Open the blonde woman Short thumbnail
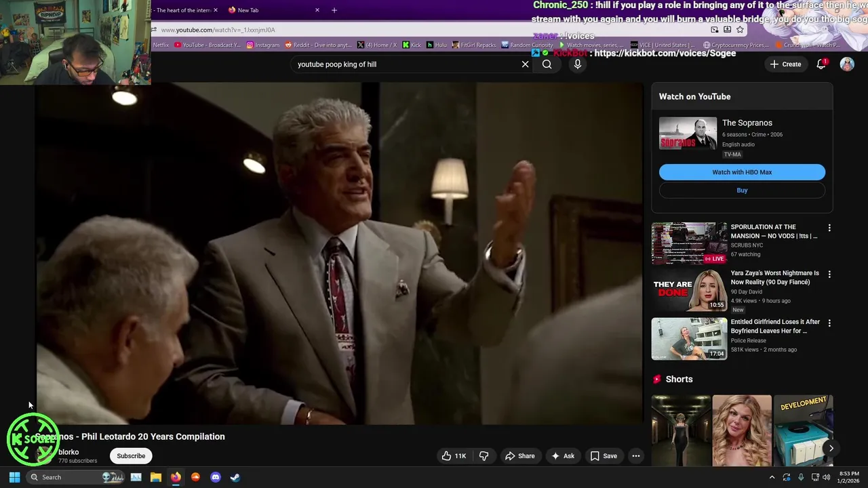 742,431
